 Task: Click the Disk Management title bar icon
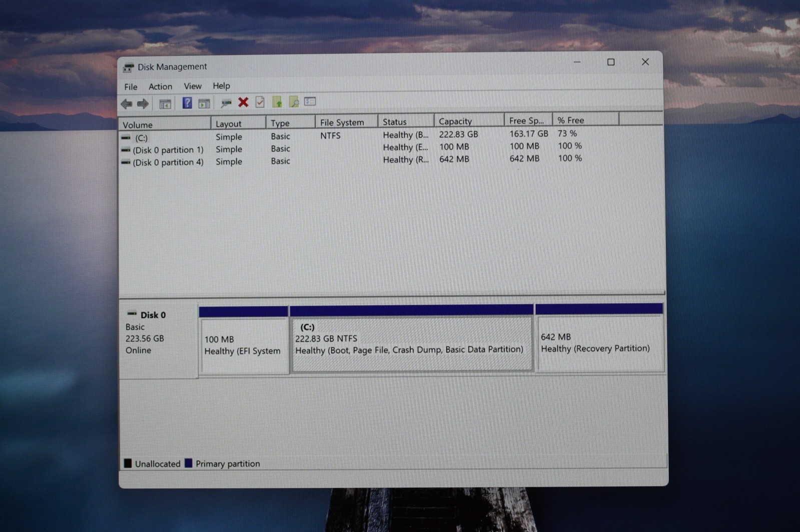[x=129, y=67]
